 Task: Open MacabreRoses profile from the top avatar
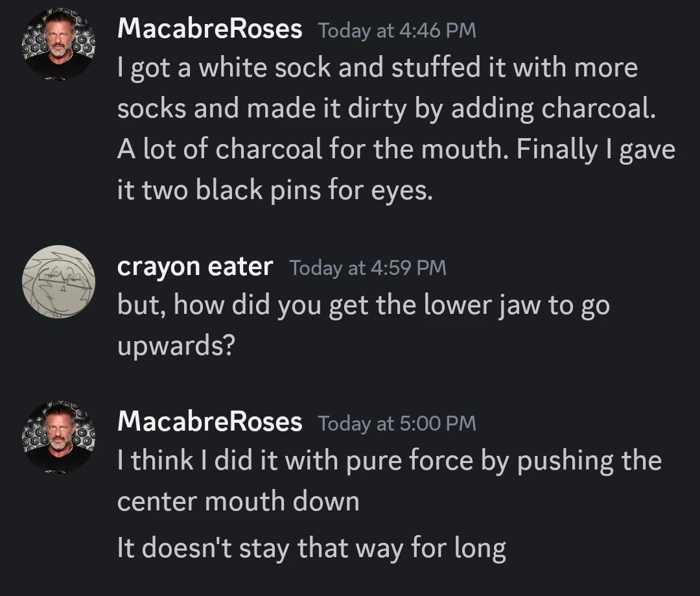click(58, 39)
